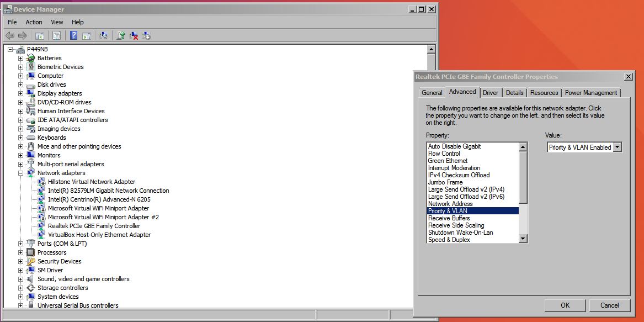Click the Biometric Devices fingerprint icon

[x=31, y=67]
